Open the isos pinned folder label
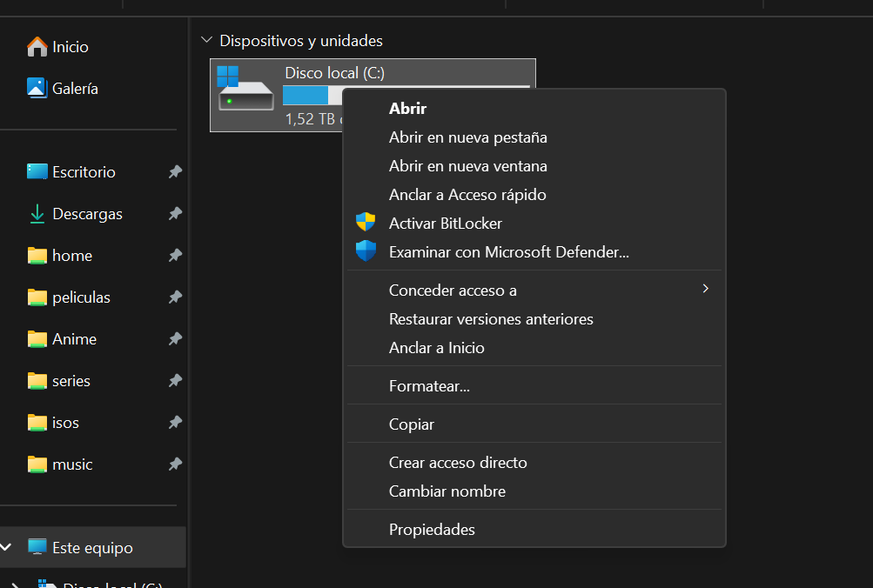The image size is (873, 588). click(x=65, y=422)
